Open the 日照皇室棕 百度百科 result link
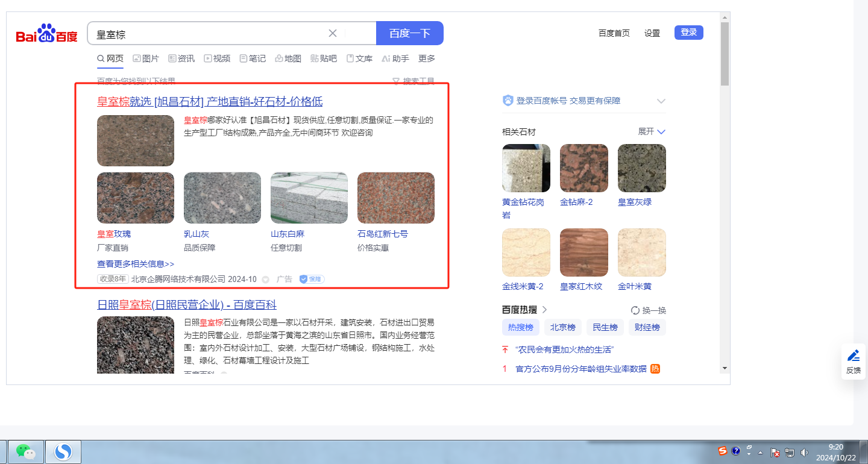Viewport: 868px width, 464px height. coord(187,305)
